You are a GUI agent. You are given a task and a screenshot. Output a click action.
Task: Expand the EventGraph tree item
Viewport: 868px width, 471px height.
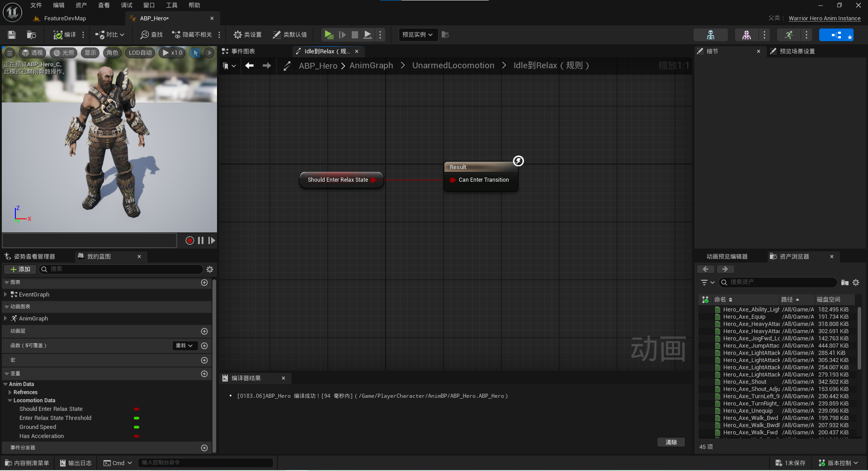tap(5, 294)
